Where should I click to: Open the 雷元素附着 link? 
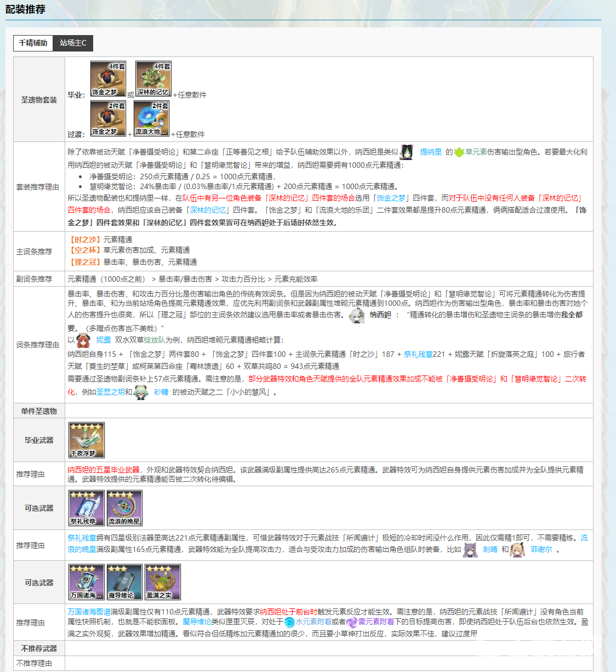click(x=376, y=622)
